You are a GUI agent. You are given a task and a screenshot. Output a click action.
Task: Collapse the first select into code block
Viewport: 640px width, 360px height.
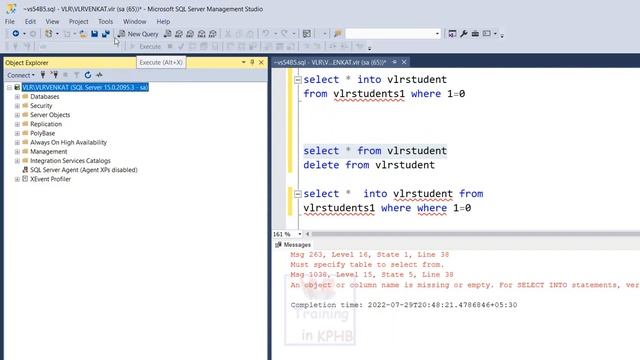298,80
